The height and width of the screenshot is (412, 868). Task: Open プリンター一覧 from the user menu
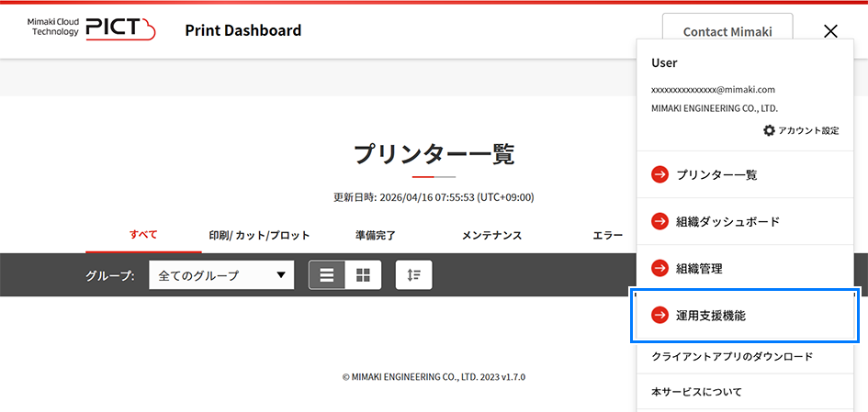[x=745, y=174]
